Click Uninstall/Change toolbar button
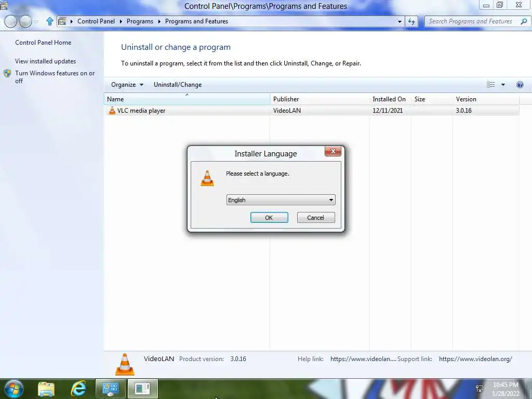The width and height of the screenshot is (532, 399). [x=178, y=85]
